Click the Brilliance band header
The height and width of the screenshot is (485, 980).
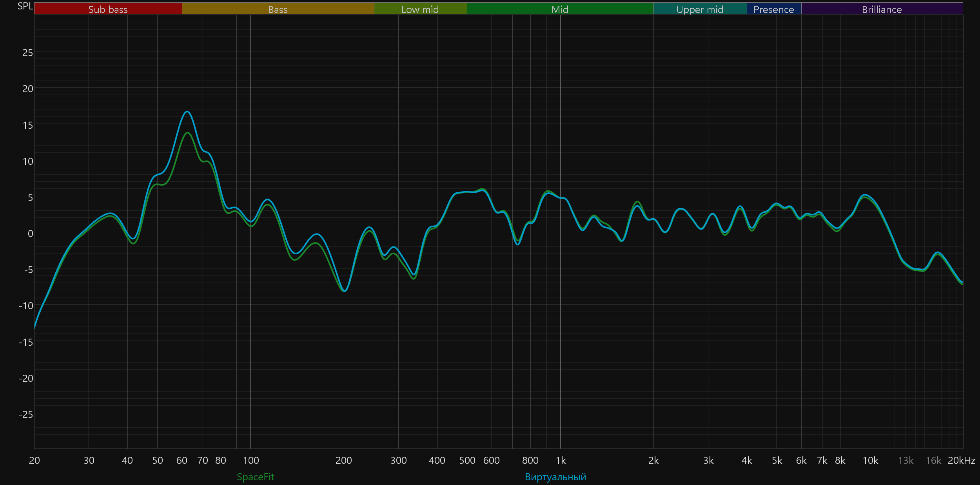click(882, 9)
